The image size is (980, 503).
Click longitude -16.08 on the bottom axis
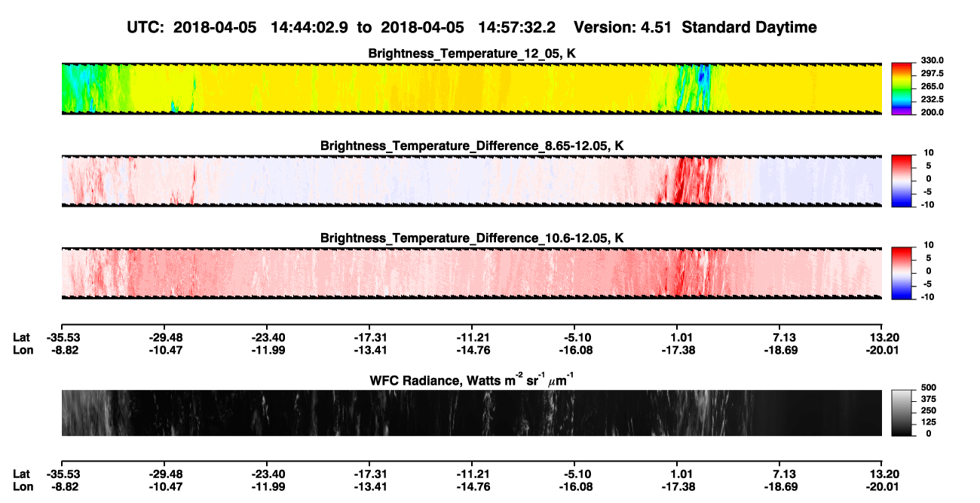(x=575, y=486)
